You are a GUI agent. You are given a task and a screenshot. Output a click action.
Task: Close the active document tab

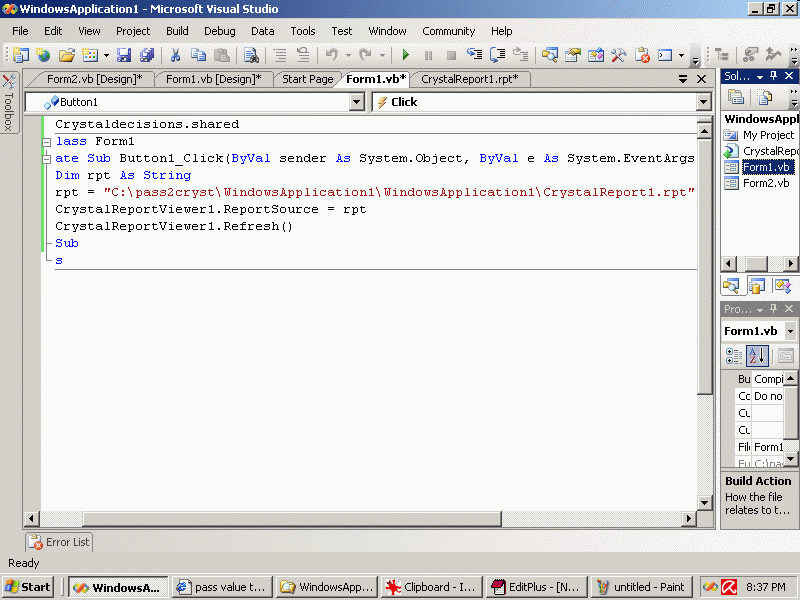[x=702, y=79]
